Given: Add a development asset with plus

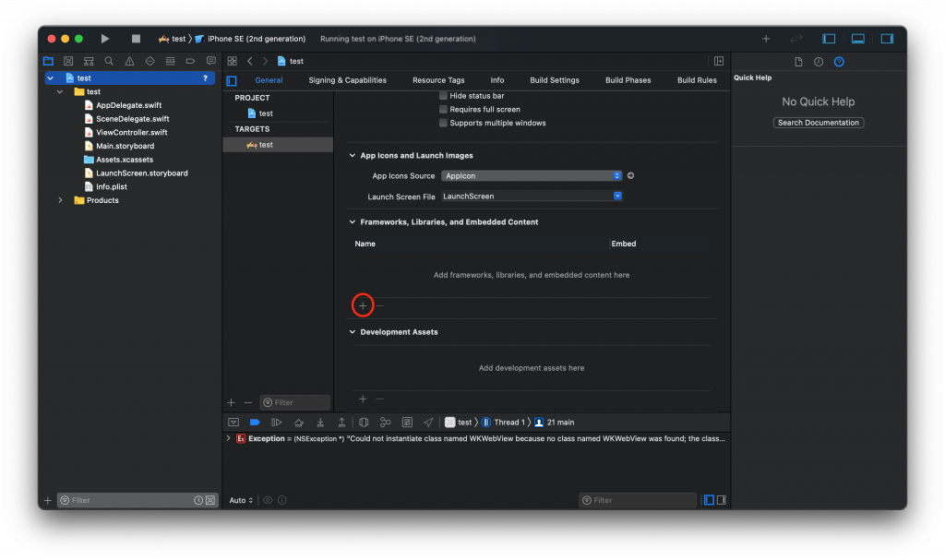Looking at the screenshot, I should coord(363,399).
